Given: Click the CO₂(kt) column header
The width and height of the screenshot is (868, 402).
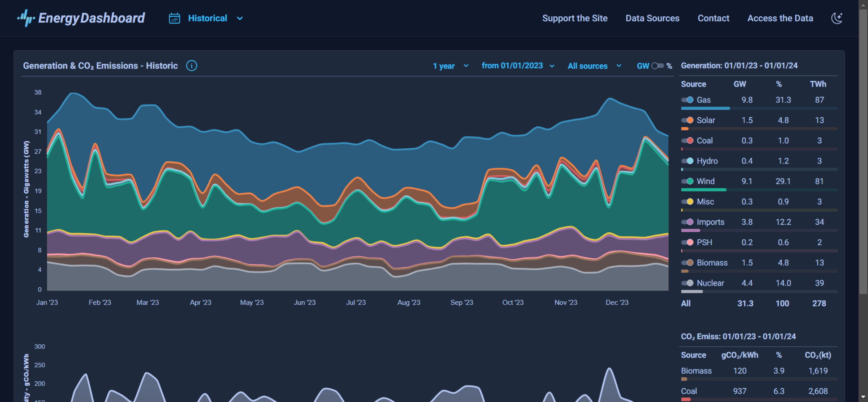Looking at the screenshot, I should tap(818, 355).
